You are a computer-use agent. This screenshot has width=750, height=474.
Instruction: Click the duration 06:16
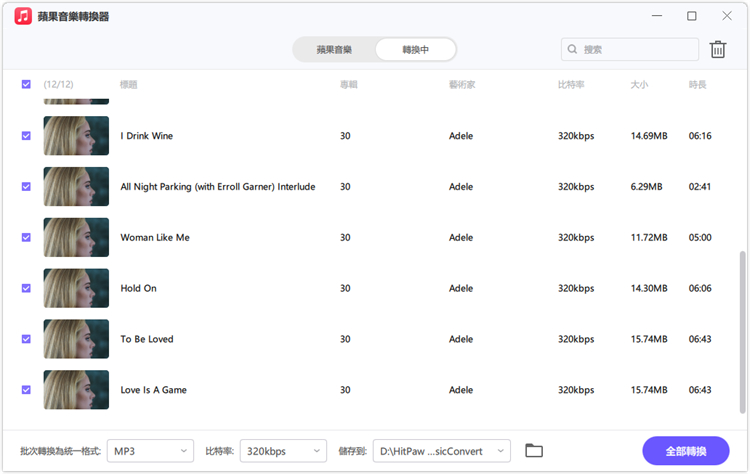click(700, 136)
